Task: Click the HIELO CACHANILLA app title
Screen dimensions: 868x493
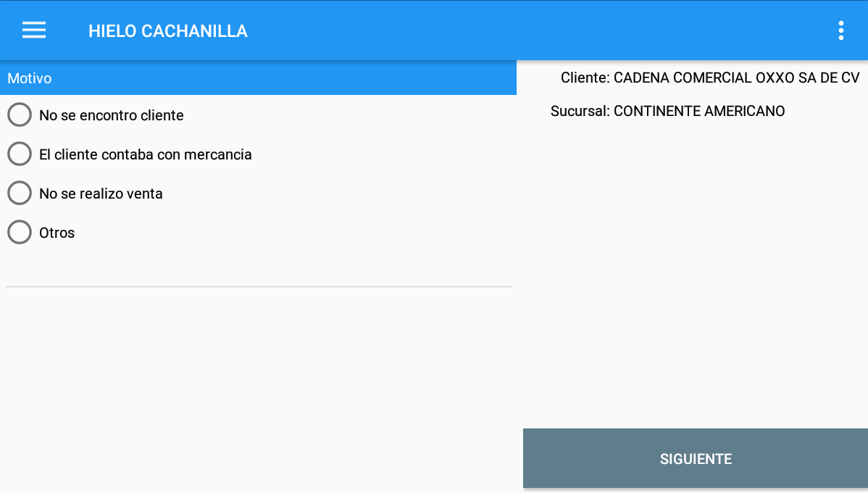Action: point(168,31)
